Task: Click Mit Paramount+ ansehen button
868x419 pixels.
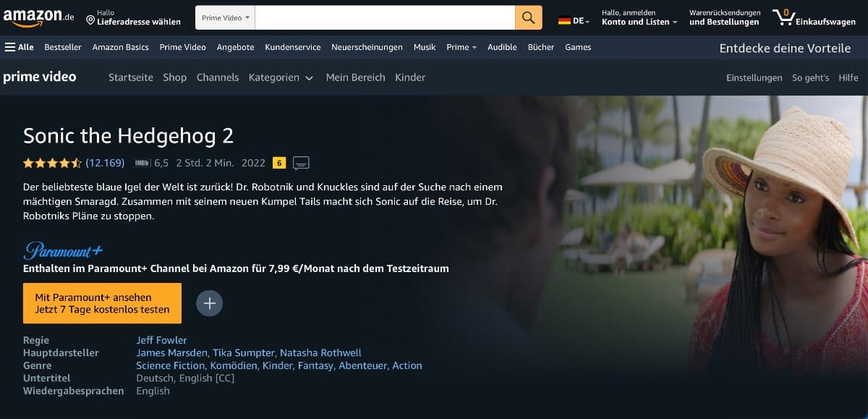Action: tap(103, 303)
